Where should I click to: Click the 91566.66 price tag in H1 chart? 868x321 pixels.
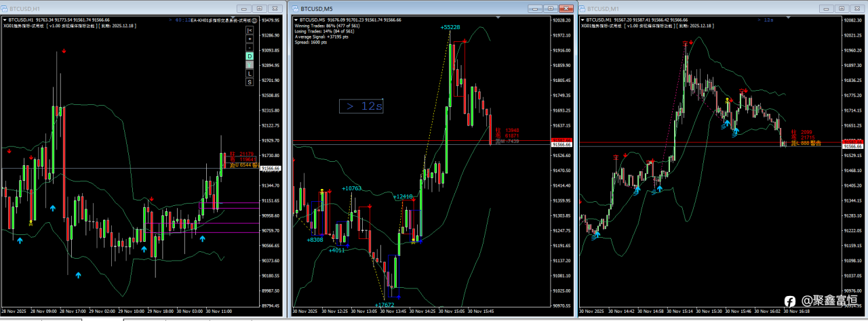tap(271, 168)
